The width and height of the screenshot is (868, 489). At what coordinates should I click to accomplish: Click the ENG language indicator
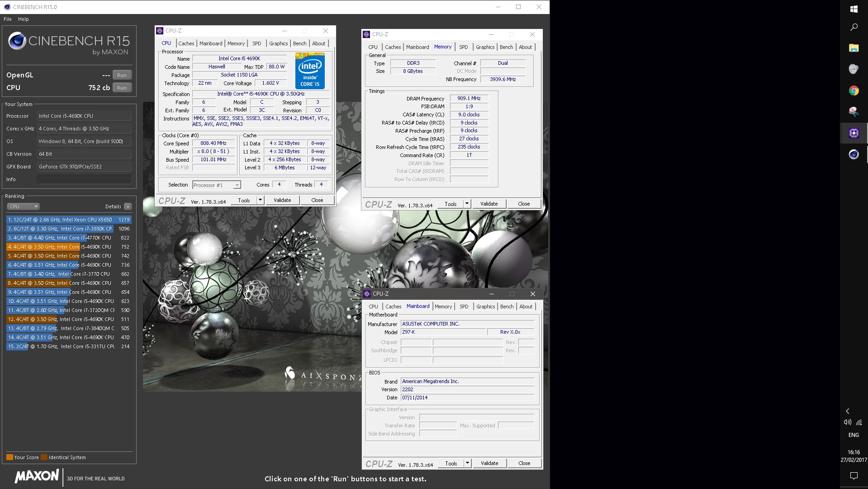coord(854,435)
